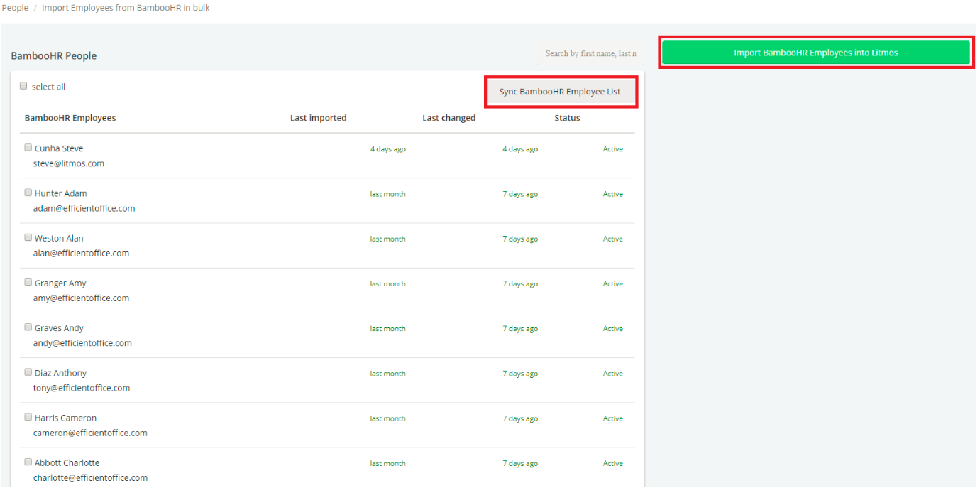Enable the Diaz Anthony checkbox
The height and width of the screenshot is (488, 980).
pos(28,372)
